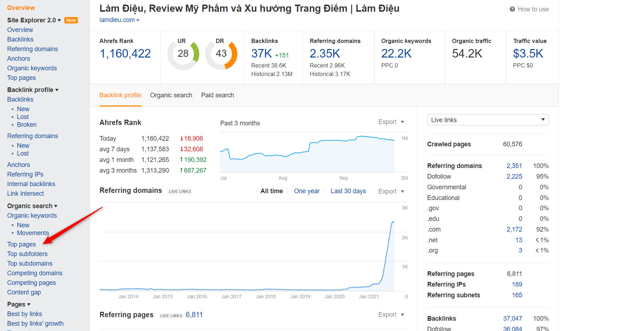This screenshot has width=644, height=331.
Task: Open Competing domains in sidebar
Action: click(x=35, y=273)
